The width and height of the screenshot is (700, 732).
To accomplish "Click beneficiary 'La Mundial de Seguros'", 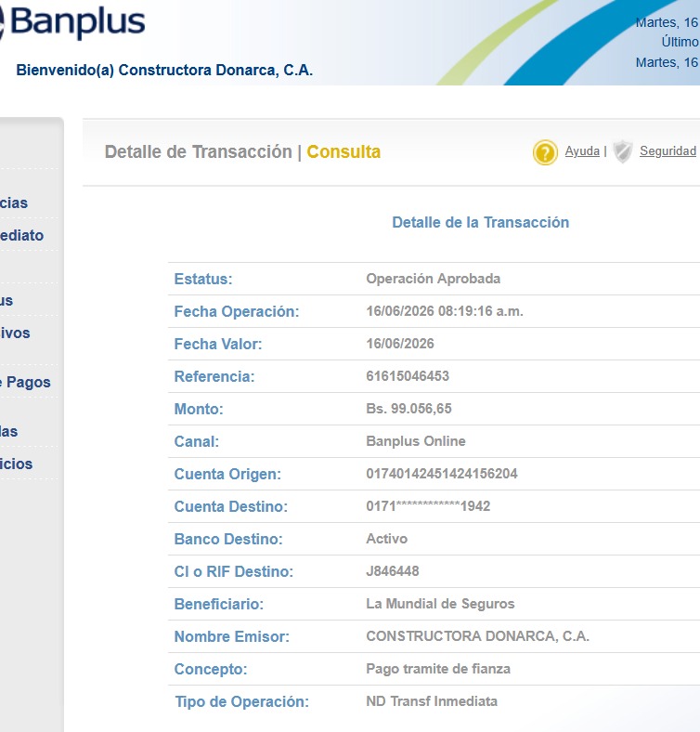I will 440,604.
